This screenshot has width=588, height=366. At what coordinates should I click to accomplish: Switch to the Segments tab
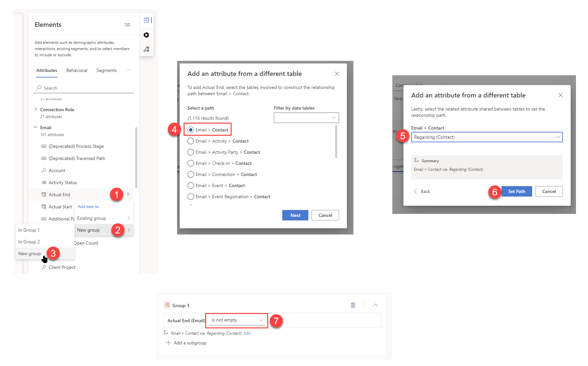coord(106,70)
